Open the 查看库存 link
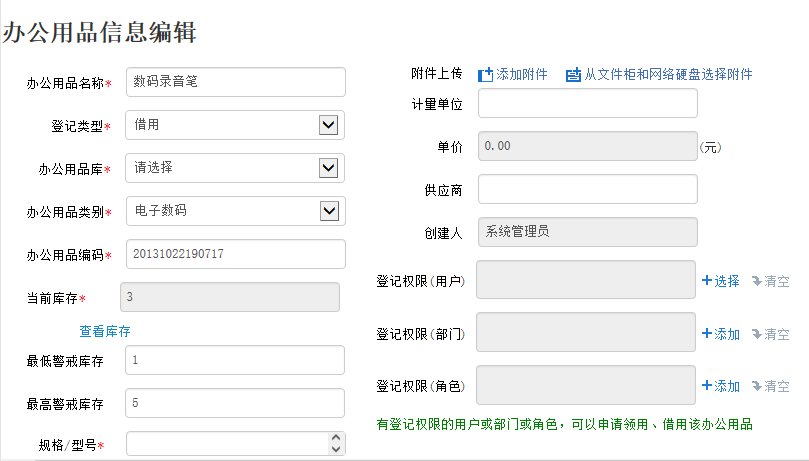This screenshot has height=461, width=809. tap(105, 331)
